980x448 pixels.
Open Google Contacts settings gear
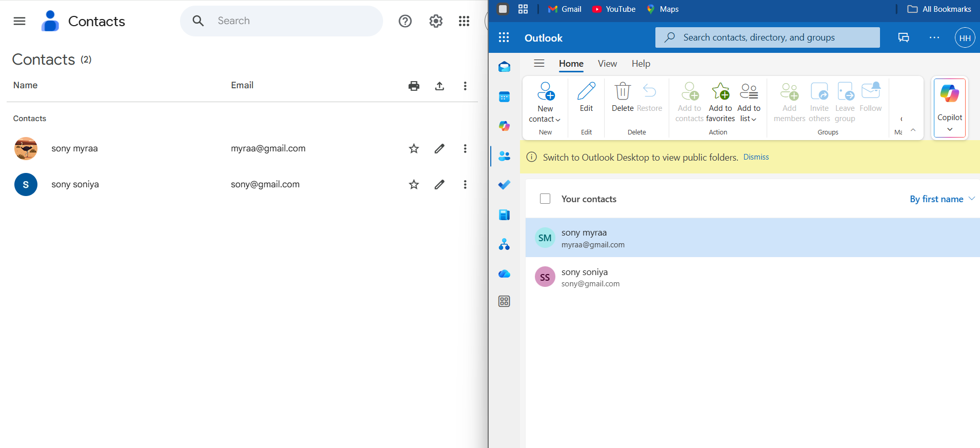pyautogui.click(x=436, y=21)
